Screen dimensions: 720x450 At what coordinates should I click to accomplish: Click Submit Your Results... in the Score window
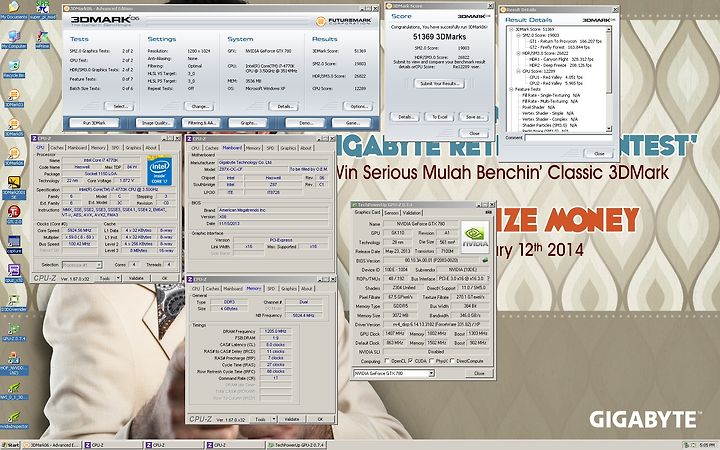[x=439, y=84]
